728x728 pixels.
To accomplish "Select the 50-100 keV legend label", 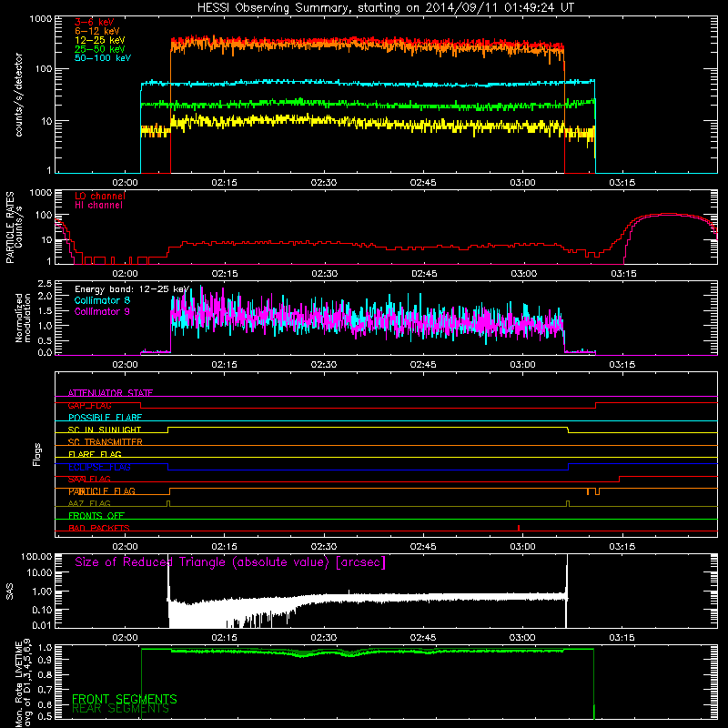I will (103, 58).
